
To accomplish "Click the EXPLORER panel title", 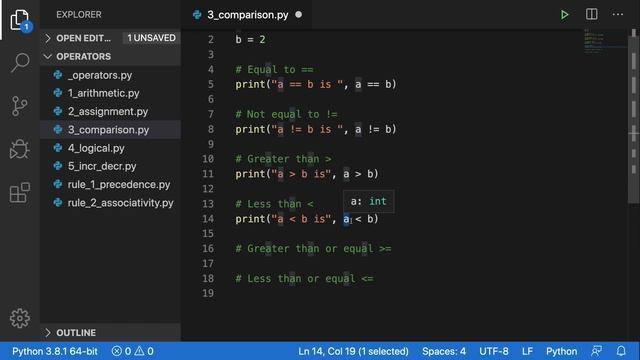I will [79, 15].
